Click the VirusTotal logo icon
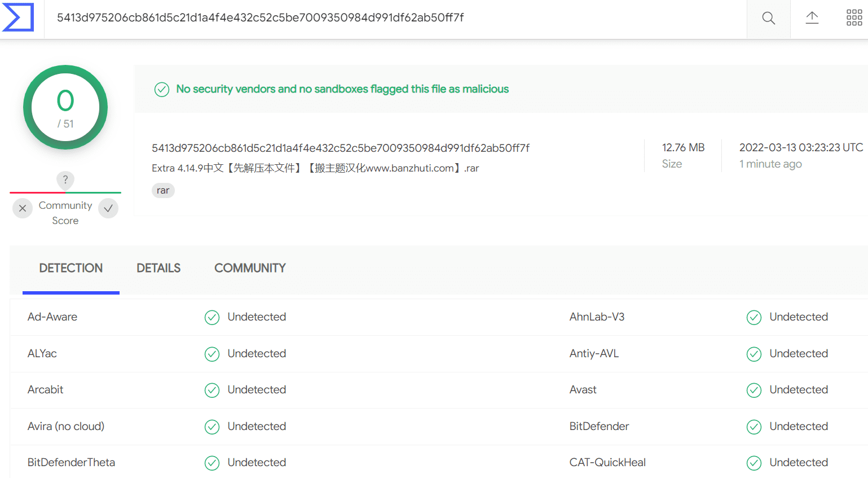The height and width of the screenshot is (478, 868). tap(19, 17)
